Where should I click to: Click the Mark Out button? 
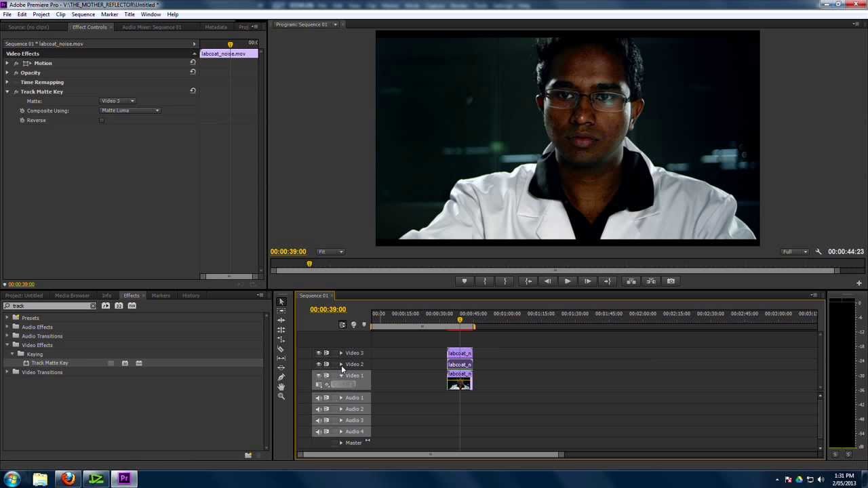click(505, 281)
